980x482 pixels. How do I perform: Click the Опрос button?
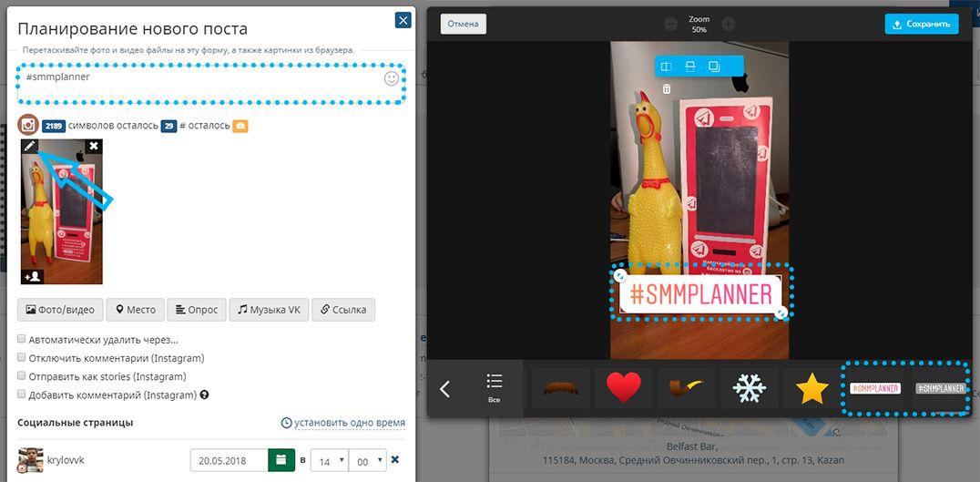coord(196,310)
